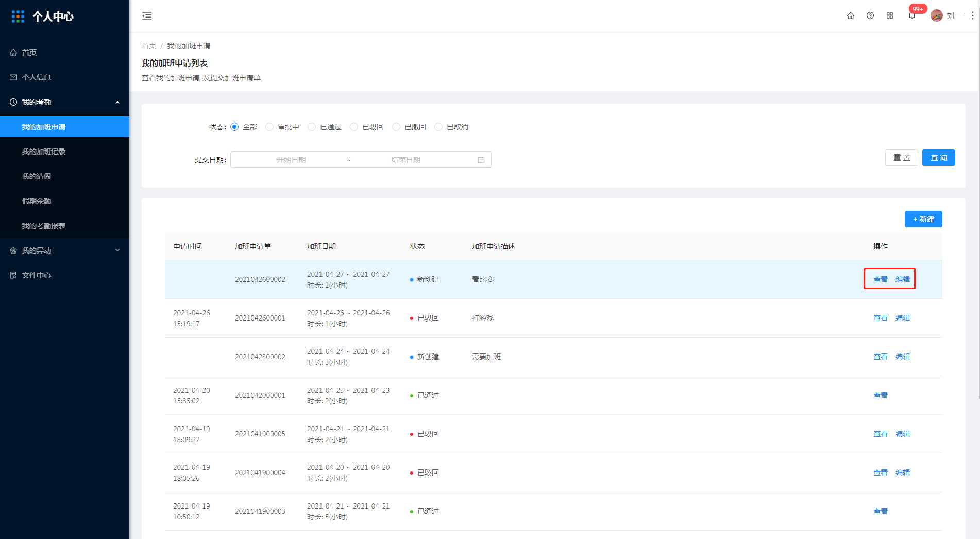The height and width of the screenshot is (539, 980).
Task: Click the 我的异动 sidebar icon
Action: tap(13, 250)
